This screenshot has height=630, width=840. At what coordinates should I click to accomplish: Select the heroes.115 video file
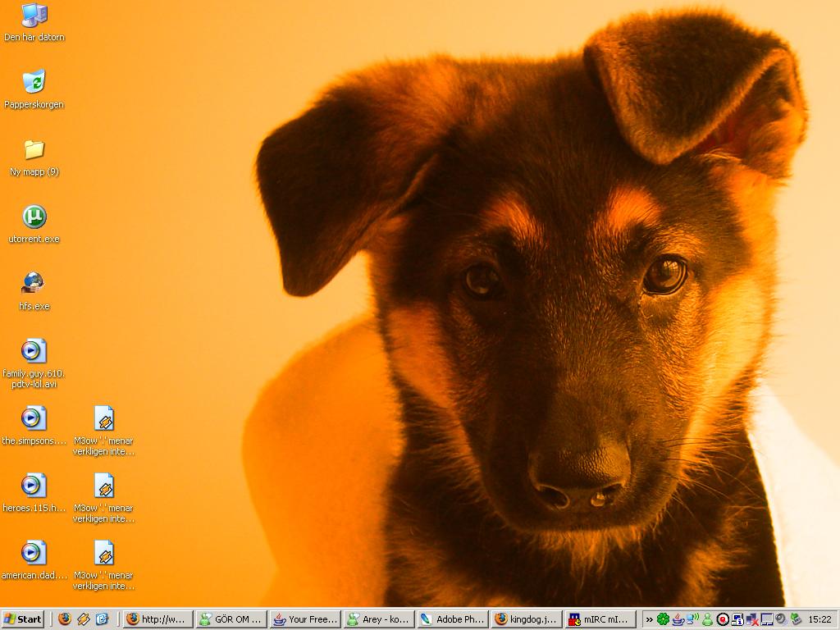pos(34,486)
